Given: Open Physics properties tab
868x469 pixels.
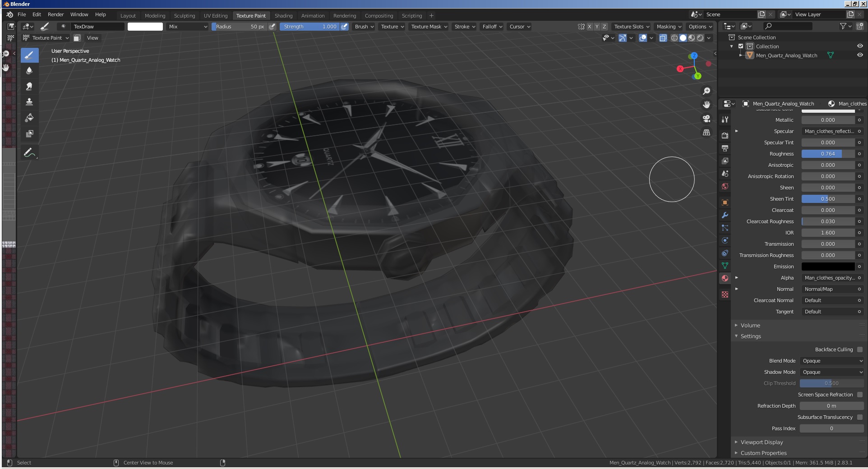Looking at the screenshot, I should pos(725,240).
